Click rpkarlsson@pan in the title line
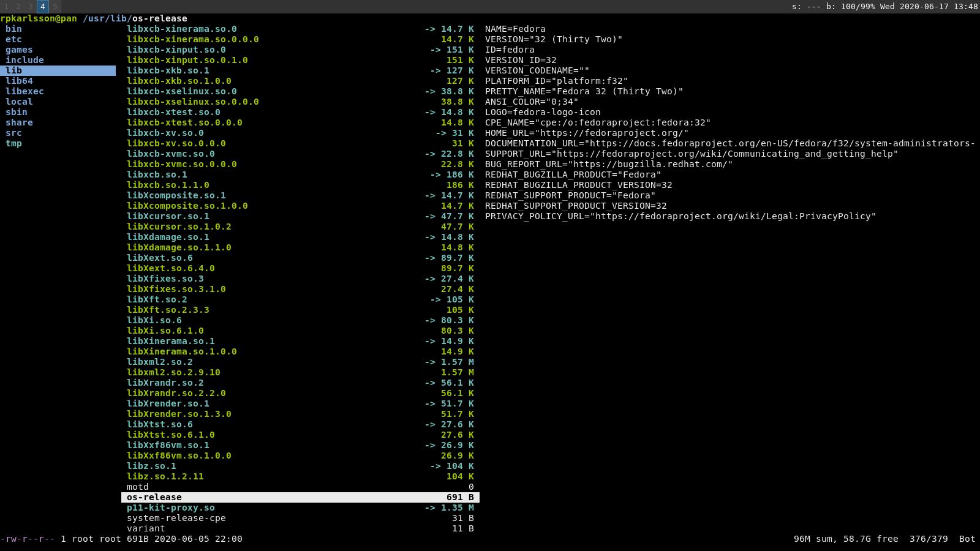Screen dimensions: 980x551 coord(39,18)
